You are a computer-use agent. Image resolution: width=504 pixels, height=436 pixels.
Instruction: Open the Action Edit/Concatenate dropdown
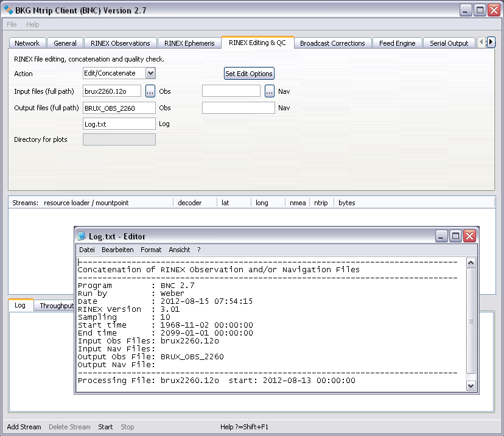pos(150,74)
